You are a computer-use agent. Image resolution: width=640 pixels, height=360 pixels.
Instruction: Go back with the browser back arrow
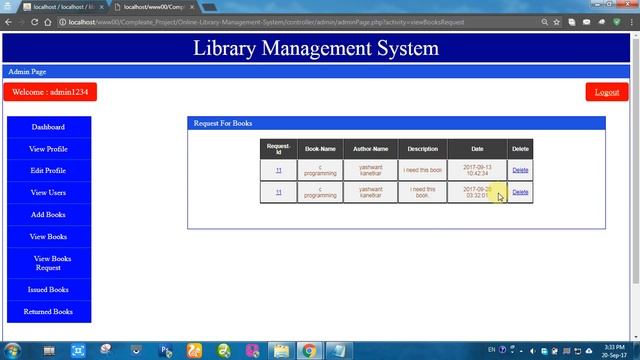coord(9,22)
